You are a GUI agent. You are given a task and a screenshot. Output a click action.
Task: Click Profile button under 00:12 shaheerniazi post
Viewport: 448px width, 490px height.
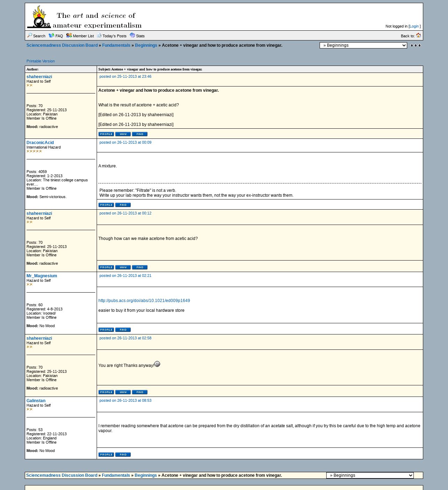[x=106, y=267]
